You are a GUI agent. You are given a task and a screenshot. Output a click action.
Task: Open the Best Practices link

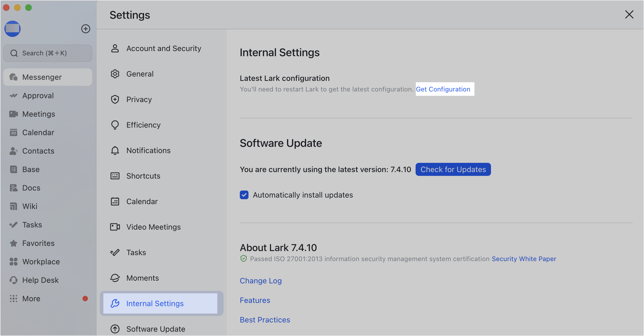(265, 320)
